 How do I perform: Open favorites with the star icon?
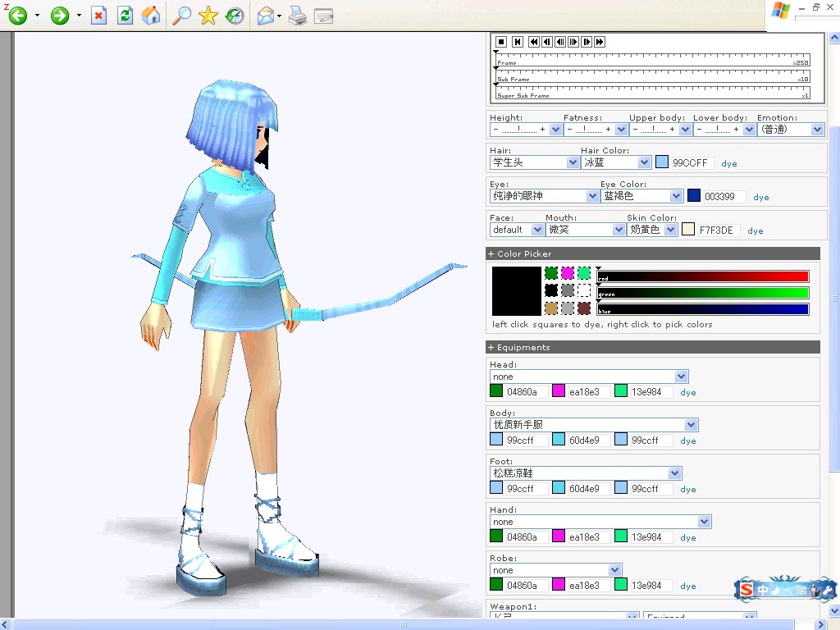[208, 16]
